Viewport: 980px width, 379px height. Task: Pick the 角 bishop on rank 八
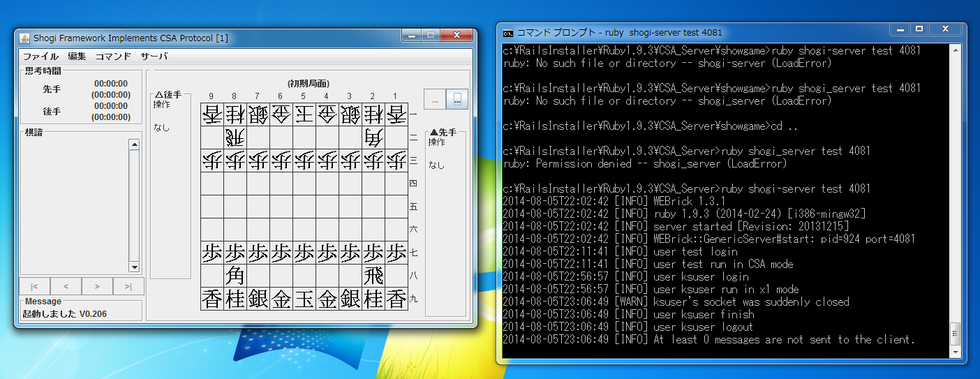235,275
